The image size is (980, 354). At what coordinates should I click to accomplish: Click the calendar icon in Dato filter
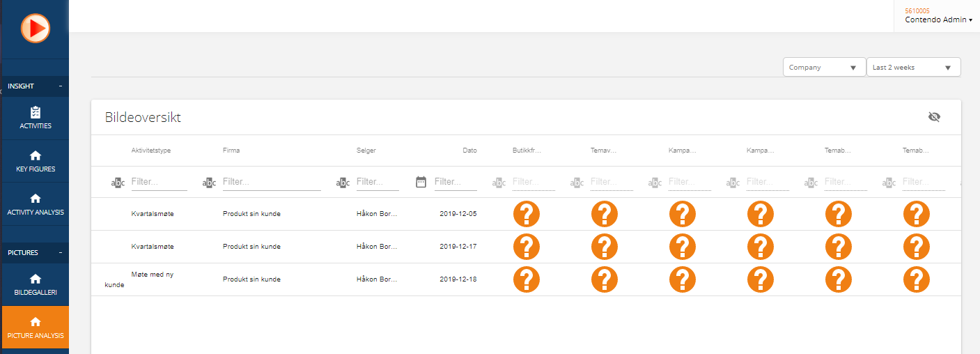click(421, 182)
